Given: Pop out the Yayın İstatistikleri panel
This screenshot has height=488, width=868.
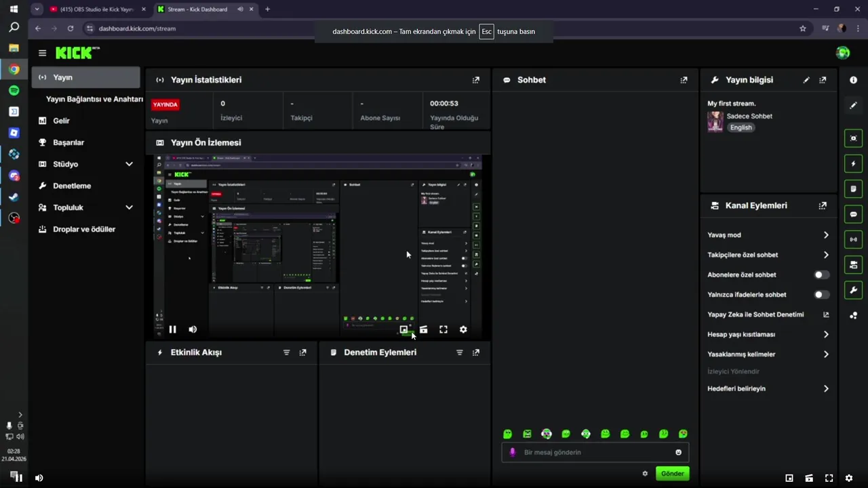Looking at the screenshot, I should coord(476,80).
